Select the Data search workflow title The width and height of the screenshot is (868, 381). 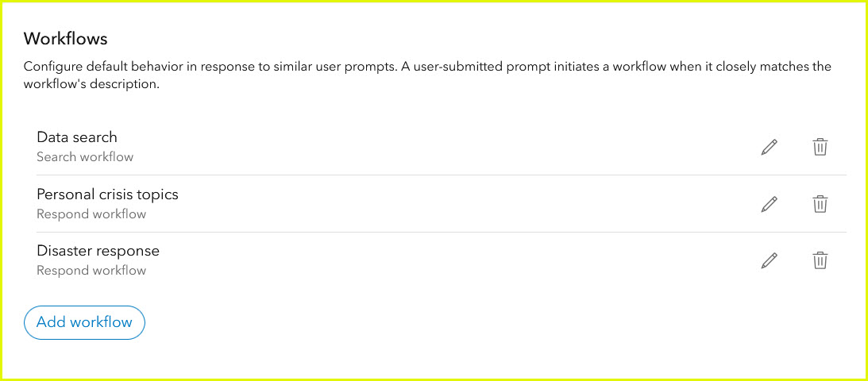(x=77, y=137)
